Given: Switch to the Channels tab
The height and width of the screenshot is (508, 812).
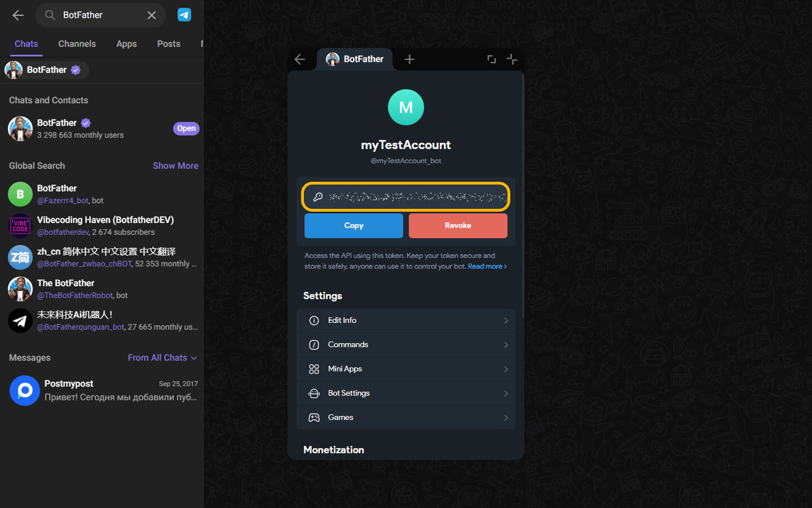Looking at the screenshot, I should [x=77, y=44].
